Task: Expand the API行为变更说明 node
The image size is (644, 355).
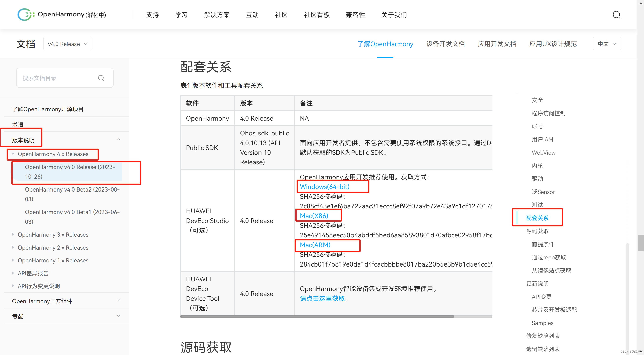Action: (13, 286)
